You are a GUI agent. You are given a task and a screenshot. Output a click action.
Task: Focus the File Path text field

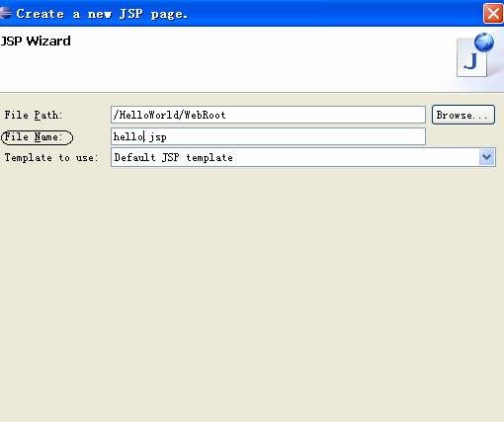(268, 115)
